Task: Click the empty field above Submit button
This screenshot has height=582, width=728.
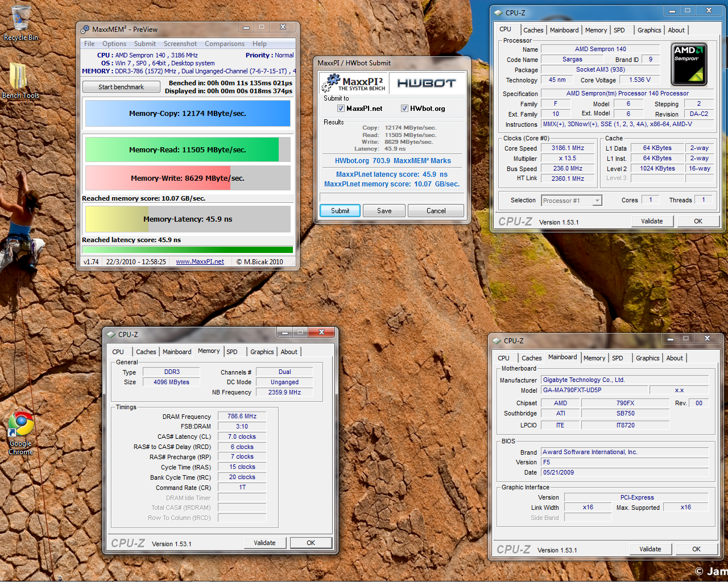Action: pos(392,197)
